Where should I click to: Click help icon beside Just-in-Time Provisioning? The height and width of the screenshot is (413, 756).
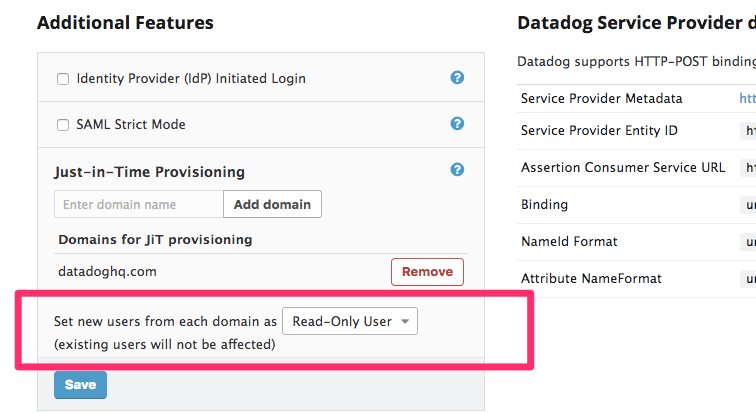457,170
